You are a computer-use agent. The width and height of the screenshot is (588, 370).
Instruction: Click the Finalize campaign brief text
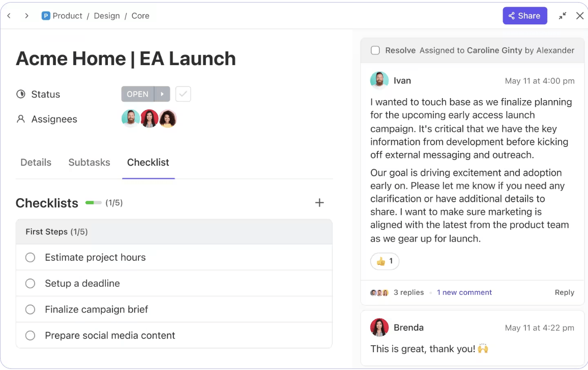[96, 310]
